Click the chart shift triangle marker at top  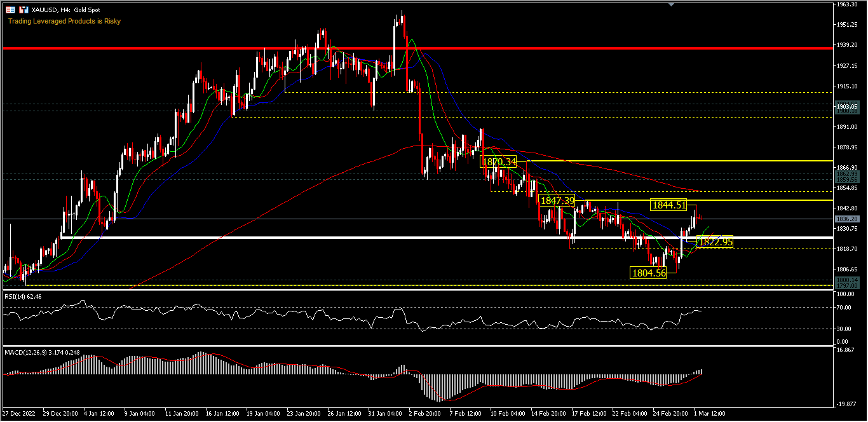(672, 4)
